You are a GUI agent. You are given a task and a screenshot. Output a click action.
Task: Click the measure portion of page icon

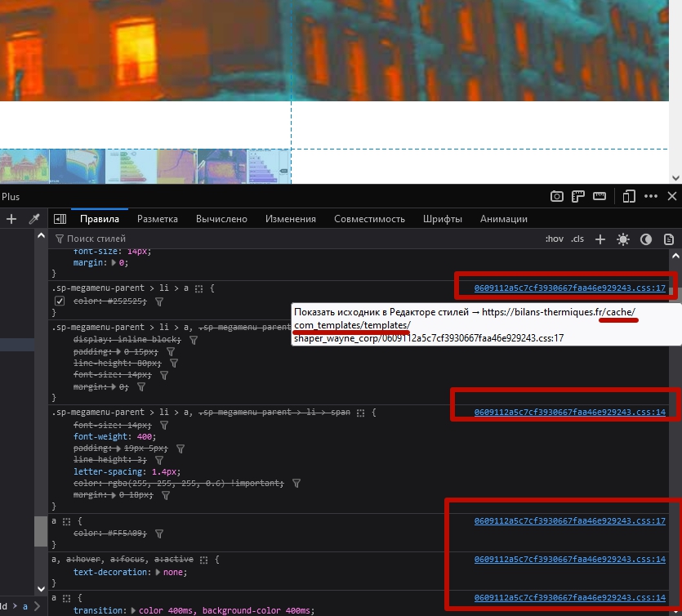(599, 196)
